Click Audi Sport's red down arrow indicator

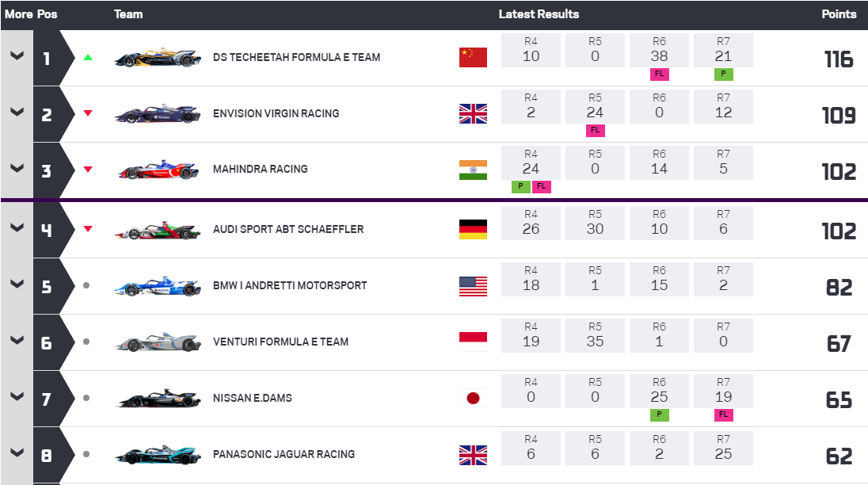88,229
